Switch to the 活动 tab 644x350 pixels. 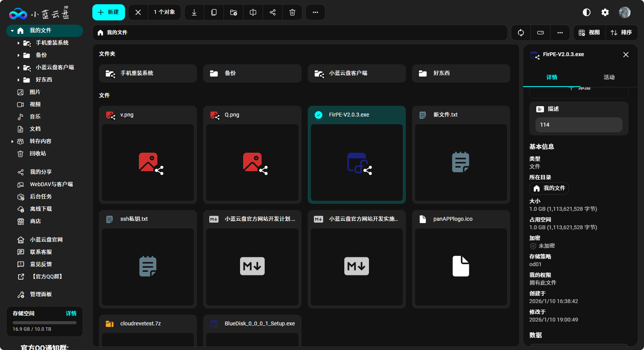[609, 77]
